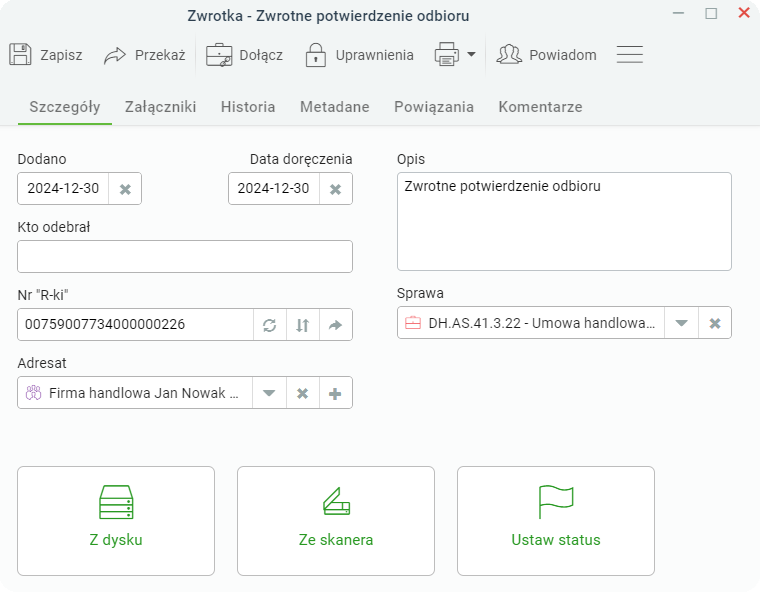Close the Zwrotka window
The image size is (760, 592).
(744, 13)
